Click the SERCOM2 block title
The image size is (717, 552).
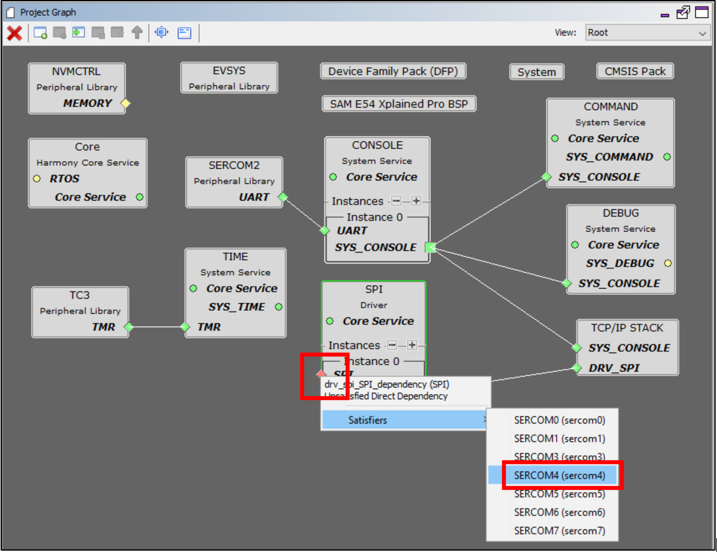[234, 166]
